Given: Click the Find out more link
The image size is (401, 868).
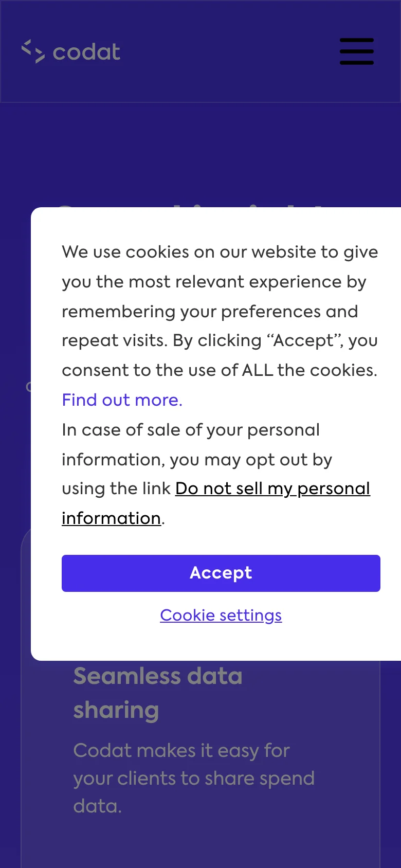Looking at the screenshot, I should pos(121,400).
